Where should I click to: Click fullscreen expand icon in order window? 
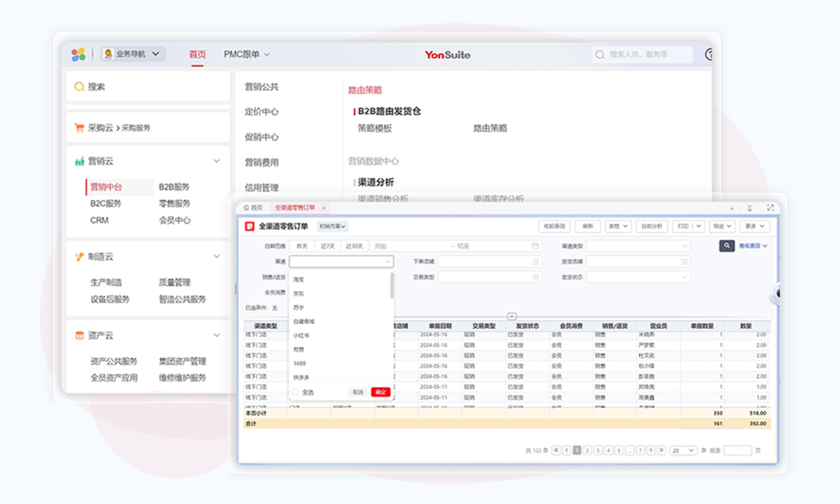[x=770, y=208]
